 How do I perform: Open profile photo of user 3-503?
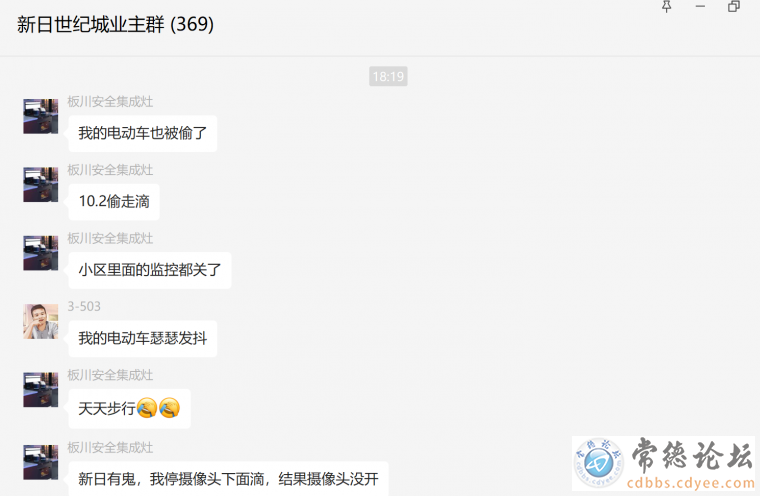point(41,321)
